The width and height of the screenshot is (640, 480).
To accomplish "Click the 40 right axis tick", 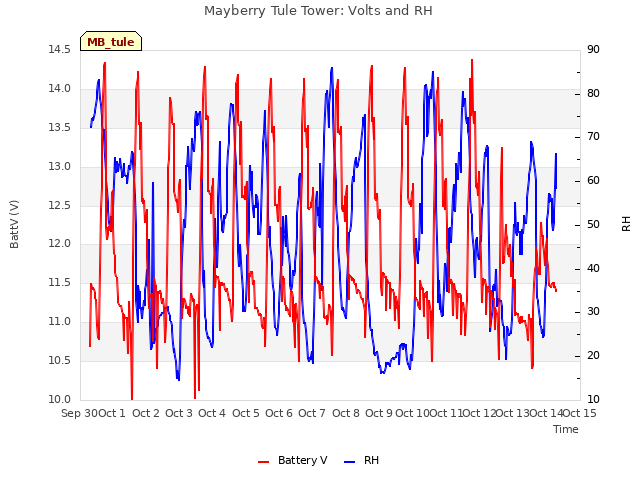I will click(593, 269).
